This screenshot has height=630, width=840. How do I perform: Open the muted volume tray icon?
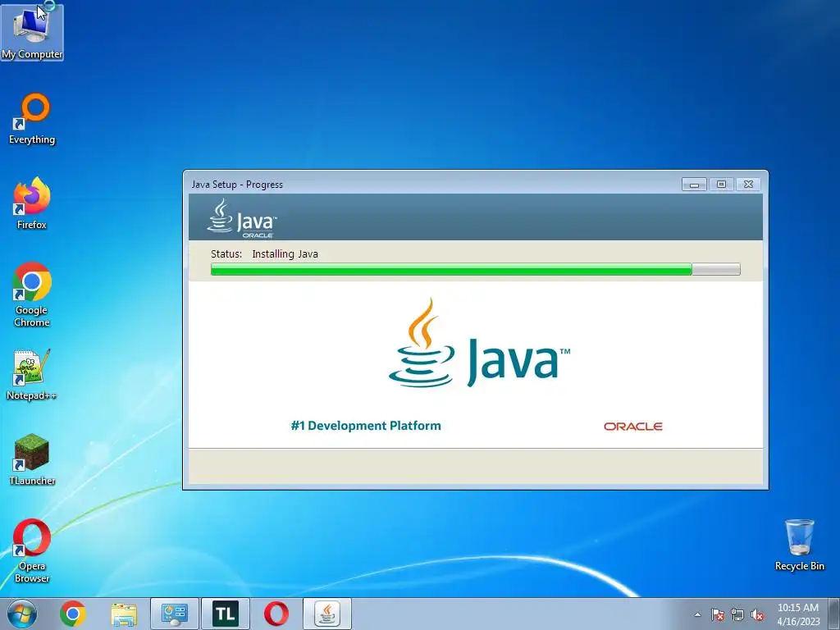757,614
